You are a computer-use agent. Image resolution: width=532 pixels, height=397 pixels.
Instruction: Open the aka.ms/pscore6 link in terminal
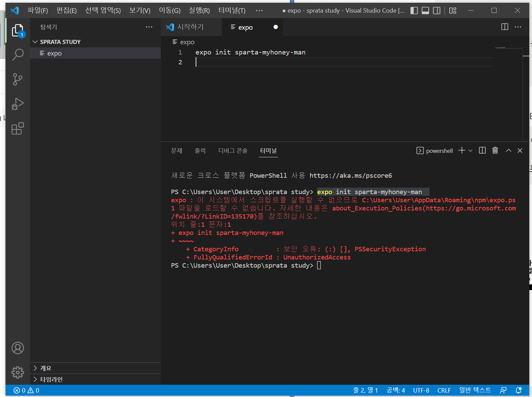(x=350, y=175)
